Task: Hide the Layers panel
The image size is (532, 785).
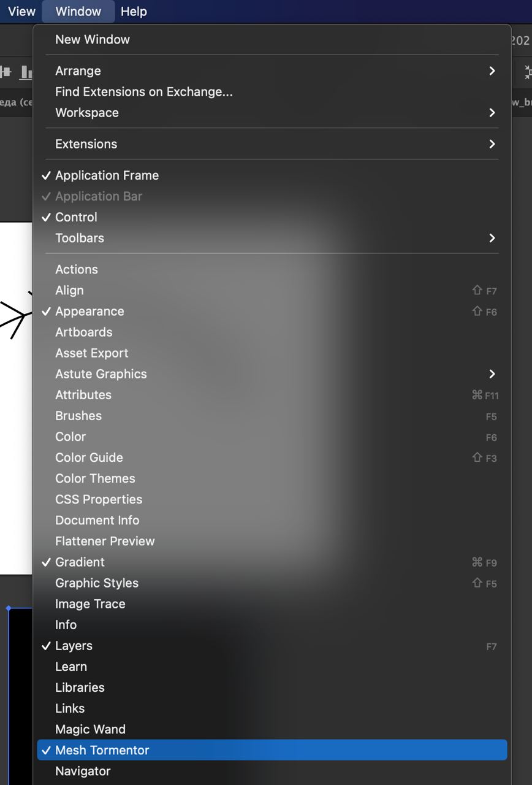Action: point(272,645)
